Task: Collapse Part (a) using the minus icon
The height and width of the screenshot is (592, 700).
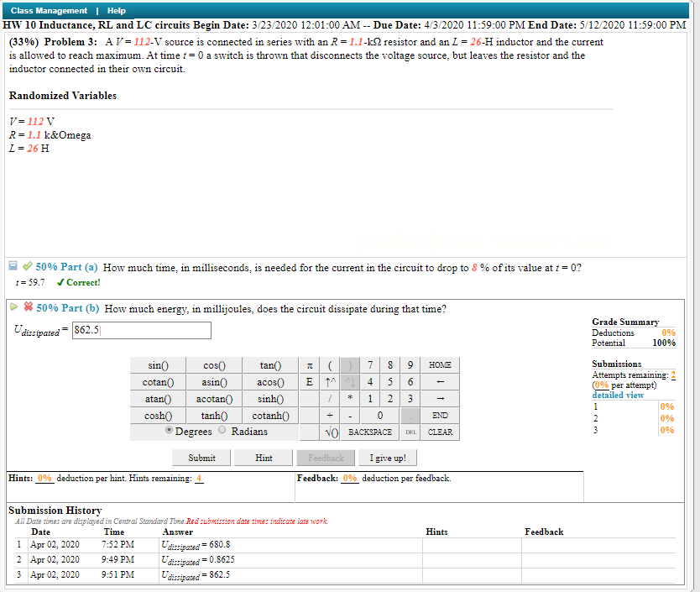Action: (x=11, y=266)
